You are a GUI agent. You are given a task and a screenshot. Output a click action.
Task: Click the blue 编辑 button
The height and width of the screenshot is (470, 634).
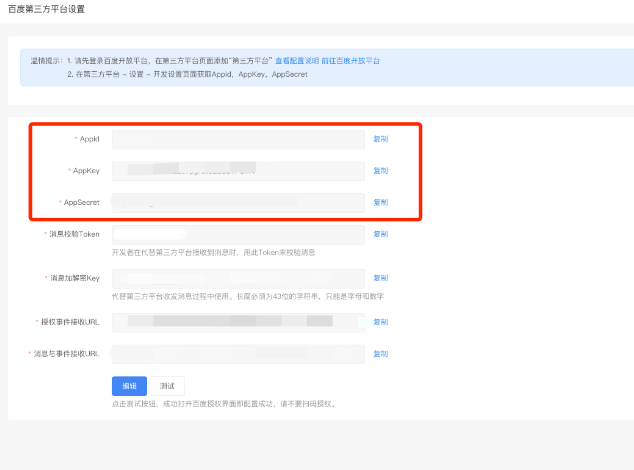pos(129,386)
